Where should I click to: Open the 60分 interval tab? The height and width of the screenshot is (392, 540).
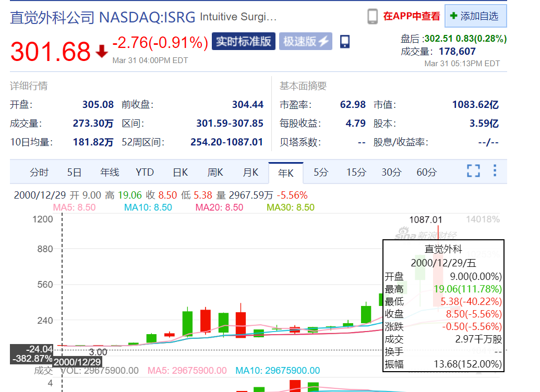coord(426,171)
